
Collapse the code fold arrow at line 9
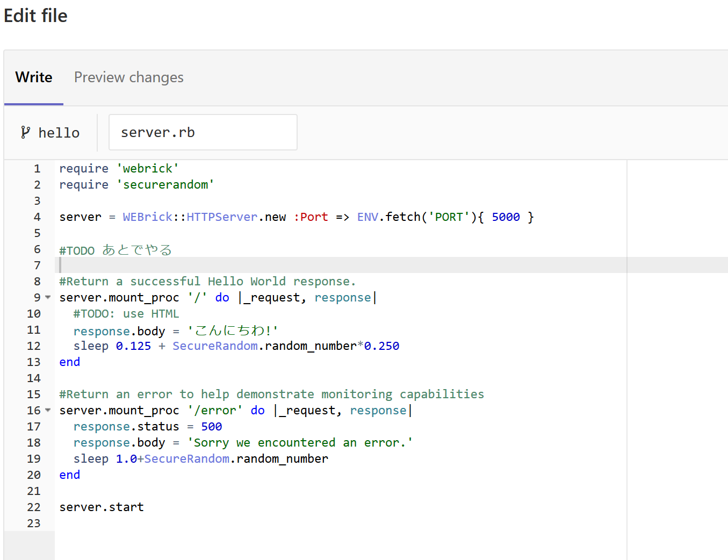point(48,297)
